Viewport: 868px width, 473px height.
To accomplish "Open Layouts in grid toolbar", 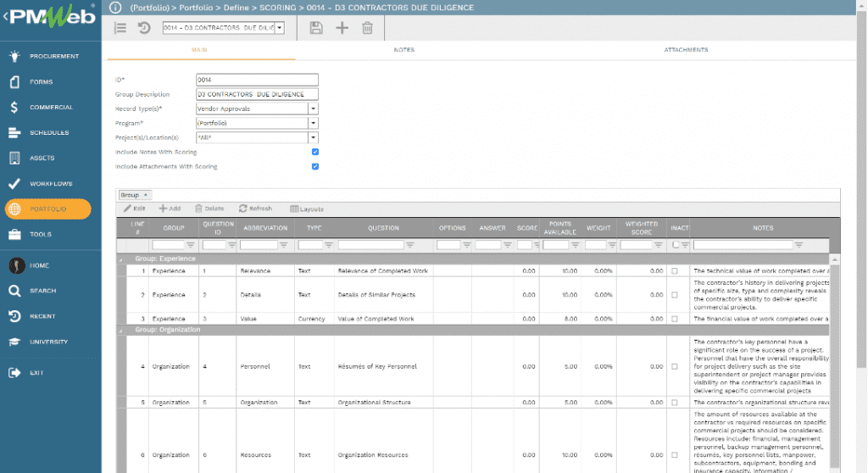I will coord(307,209).
